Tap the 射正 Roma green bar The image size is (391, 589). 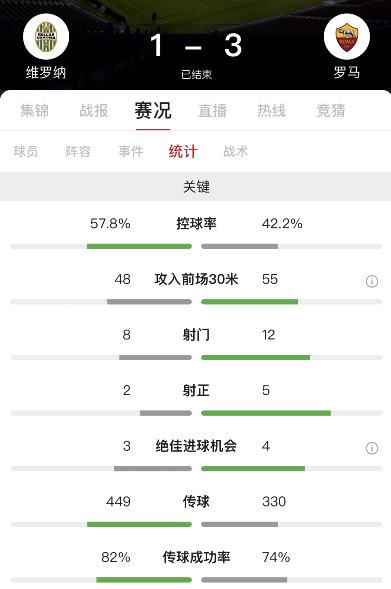tap(266, 413)
